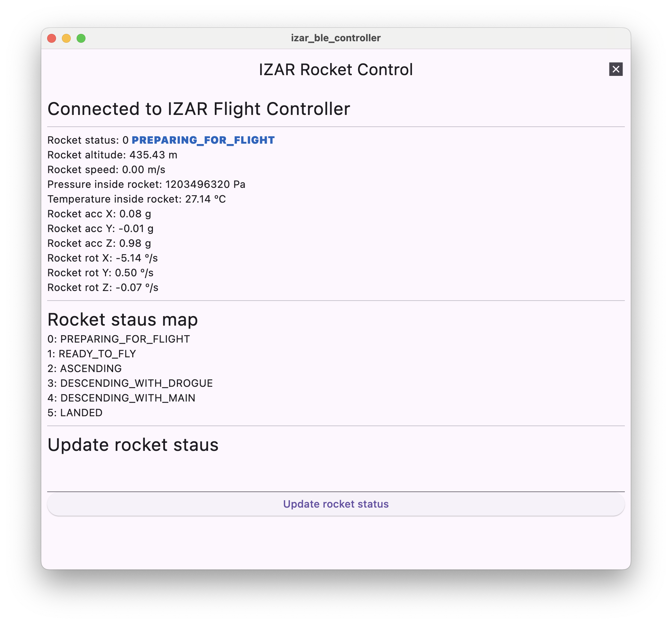
Task: Select the Rocket rot X reading
Action: [103, 258]
